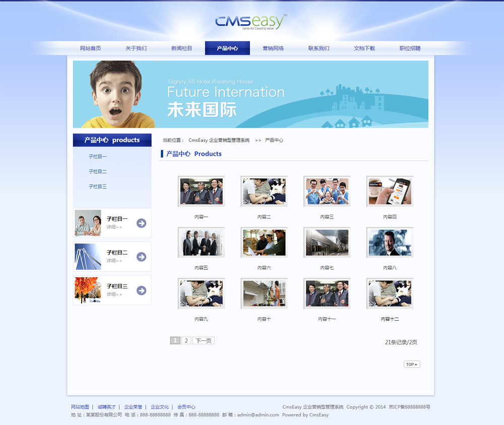Click the 会员中心 footer link
The height and width of the screenshot is (425, 504).
186,407
